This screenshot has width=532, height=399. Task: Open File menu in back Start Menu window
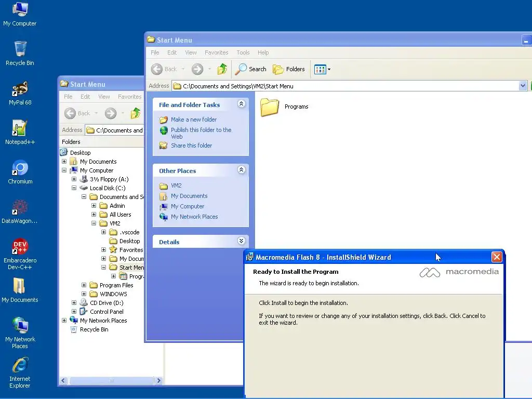(68, 97)
